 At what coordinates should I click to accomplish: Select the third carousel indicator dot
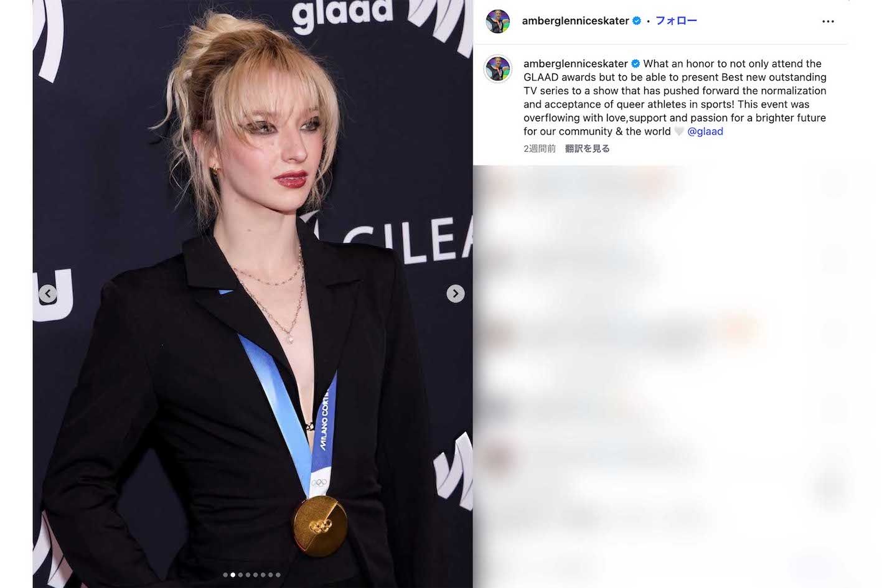click(x=240, y=575)
